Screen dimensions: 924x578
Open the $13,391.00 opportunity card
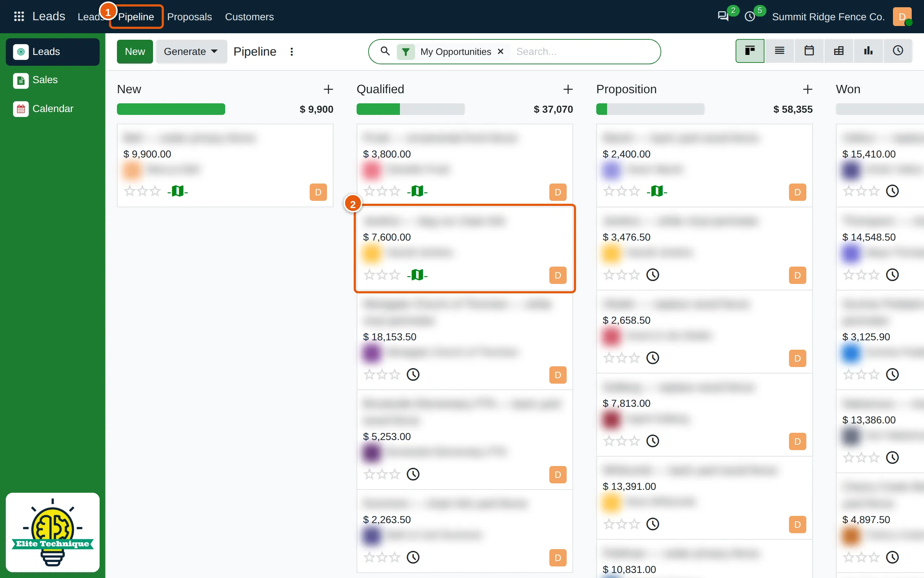(705, 498)
